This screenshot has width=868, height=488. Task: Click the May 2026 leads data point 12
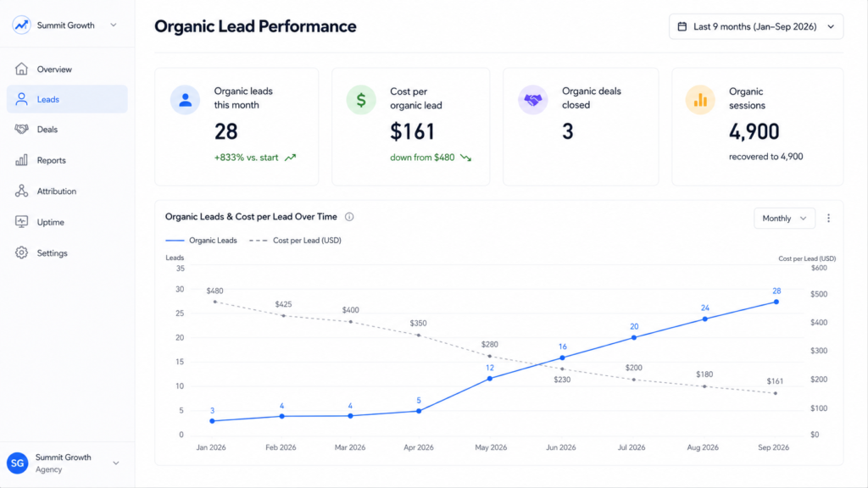(x=490, y=379)
